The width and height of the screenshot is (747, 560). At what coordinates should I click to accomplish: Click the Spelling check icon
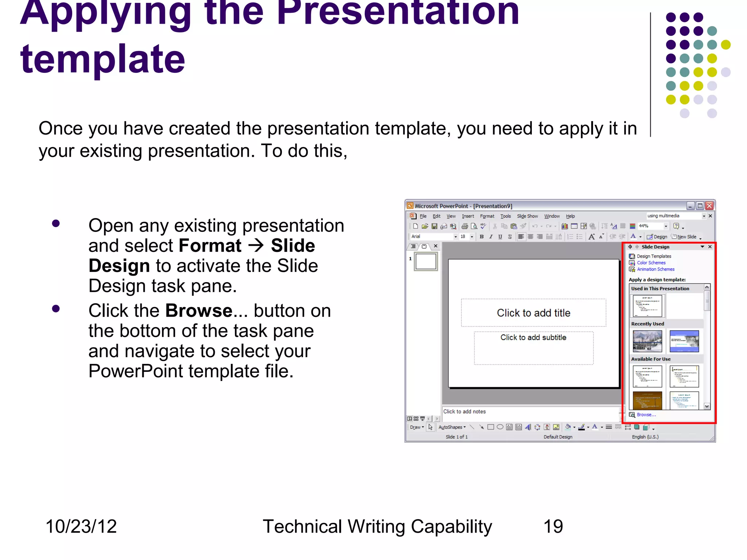point(483,226)
